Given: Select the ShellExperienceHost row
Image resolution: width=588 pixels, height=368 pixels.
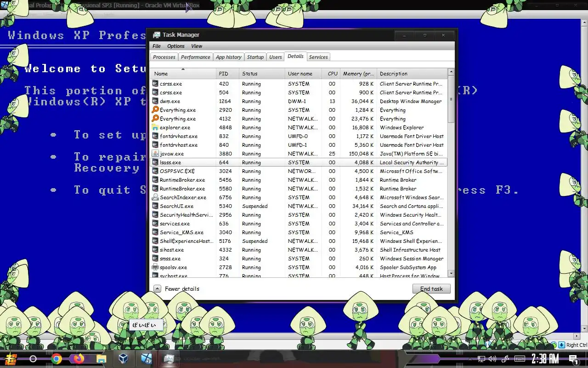Looking at the screenshot, I should [x=299, y=241].
